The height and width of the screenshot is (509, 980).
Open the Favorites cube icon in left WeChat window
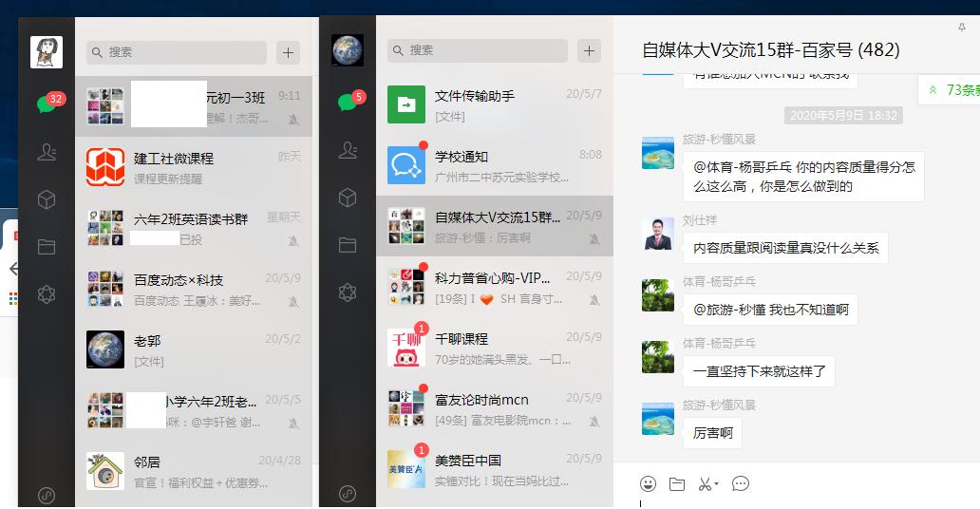click(47, 199)
